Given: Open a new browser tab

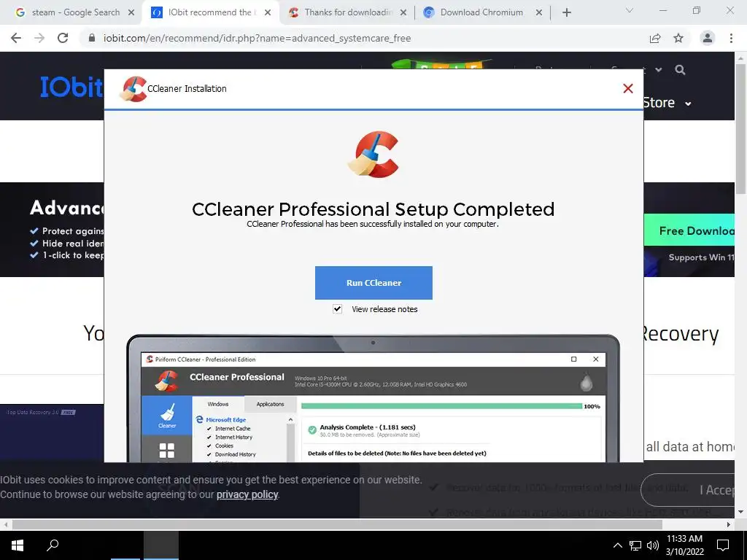Looking at the screenshot, I should (566, 12).
